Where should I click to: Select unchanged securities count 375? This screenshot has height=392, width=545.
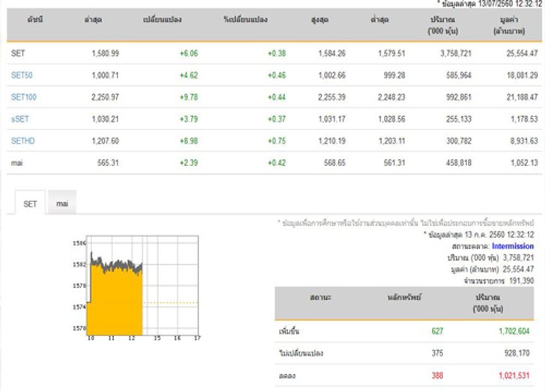tap(437, 353)
